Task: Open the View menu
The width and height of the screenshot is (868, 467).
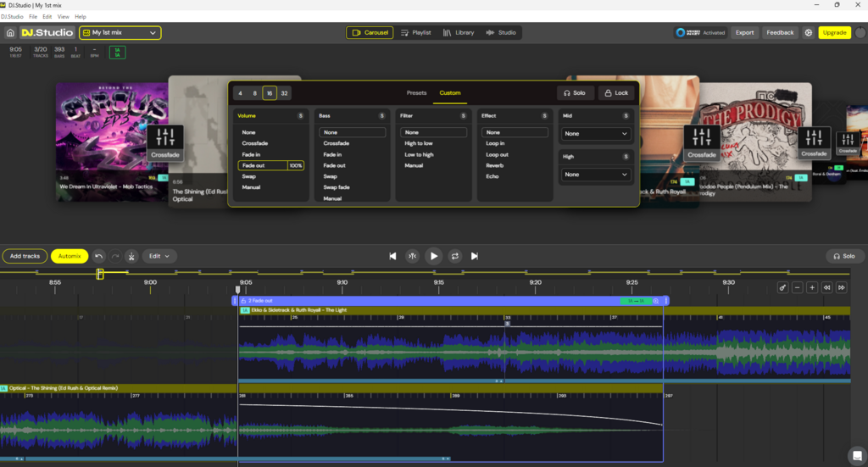Action: point(63,17)
